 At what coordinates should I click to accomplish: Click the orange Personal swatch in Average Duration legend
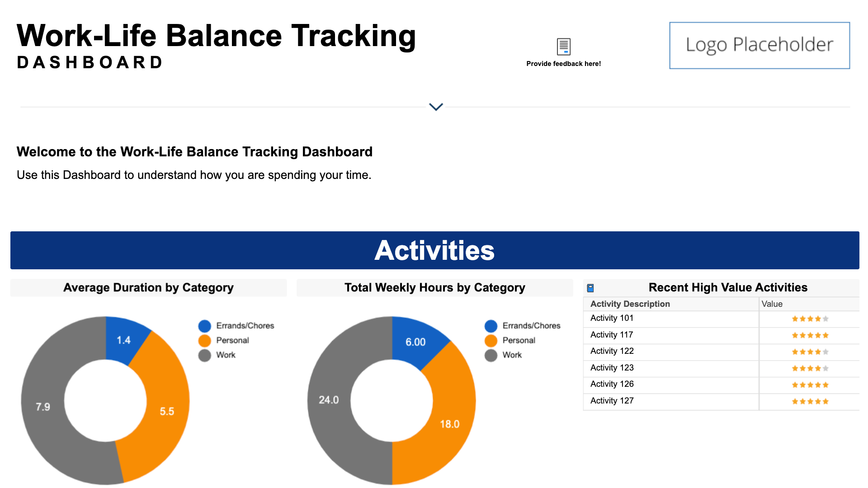click(x=204, y=341)
